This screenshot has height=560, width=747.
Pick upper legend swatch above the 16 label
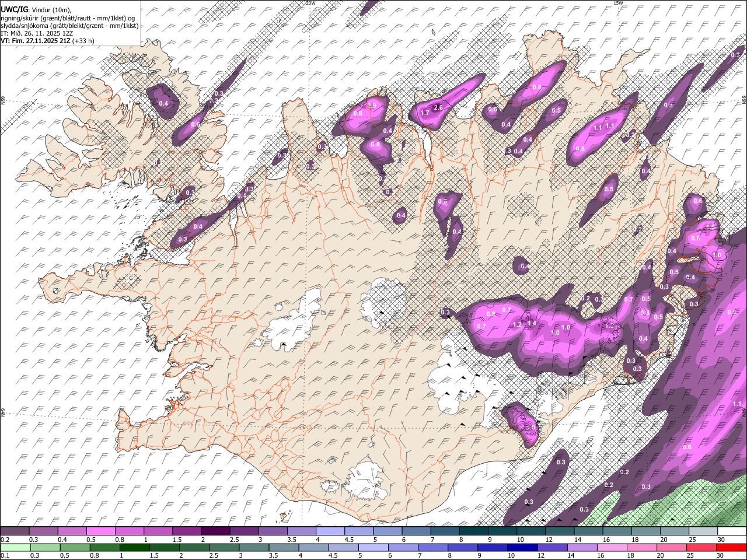point(617,531)
